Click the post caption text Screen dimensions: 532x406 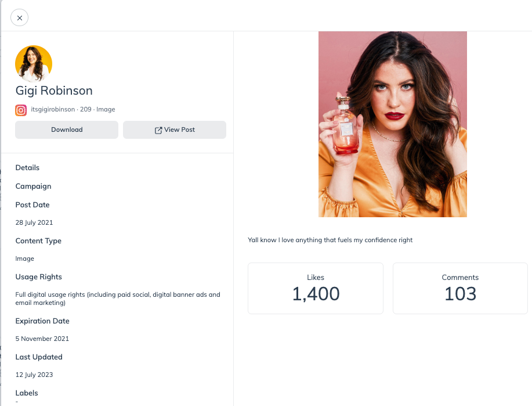click(x=330, y=240)
